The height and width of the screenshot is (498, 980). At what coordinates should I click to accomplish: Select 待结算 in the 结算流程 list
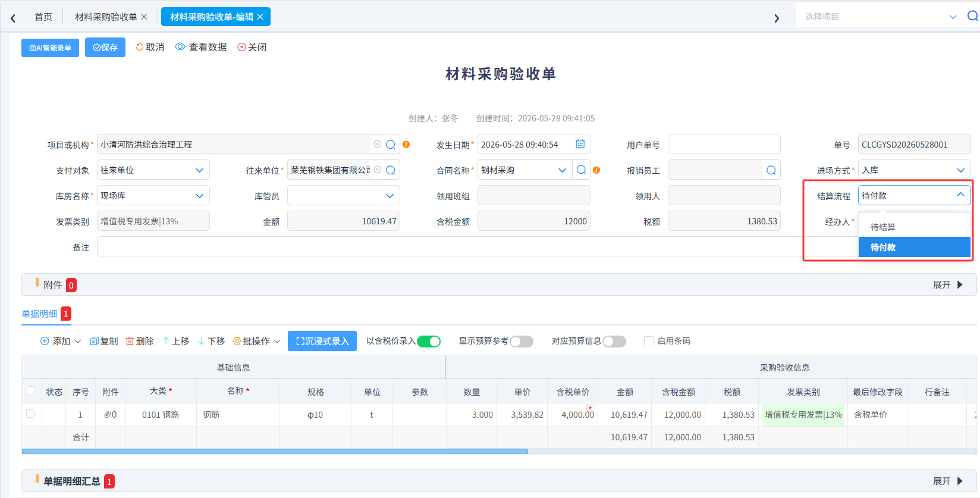tap(915, 227)
